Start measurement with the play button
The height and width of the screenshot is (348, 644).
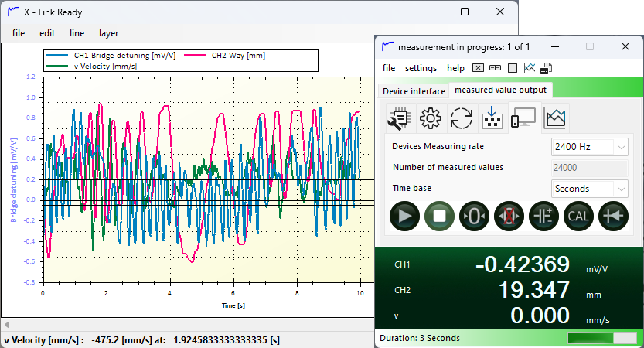[404, 216]
